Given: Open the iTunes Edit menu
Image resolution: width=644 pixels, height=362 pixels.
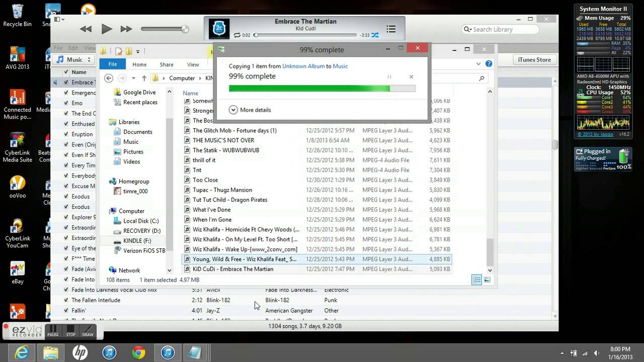Looking at the screenshot, I should 73,48.
